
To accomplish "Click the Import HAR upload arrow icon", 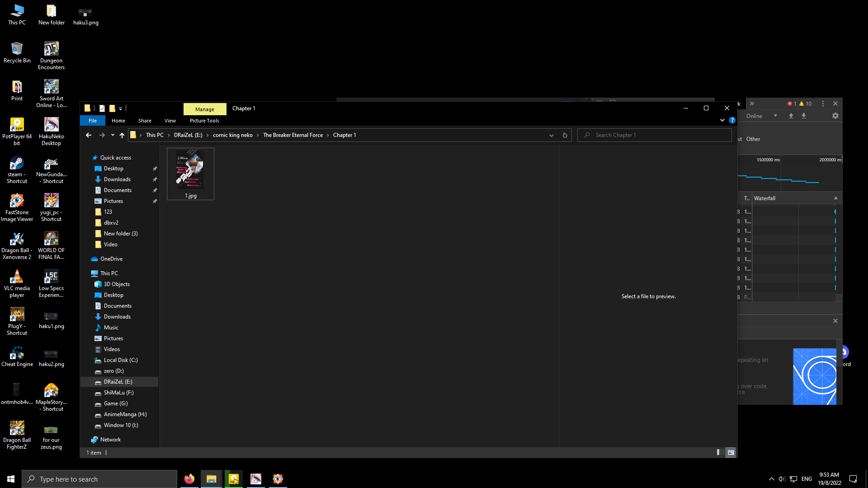I will (x=791, y=116).
